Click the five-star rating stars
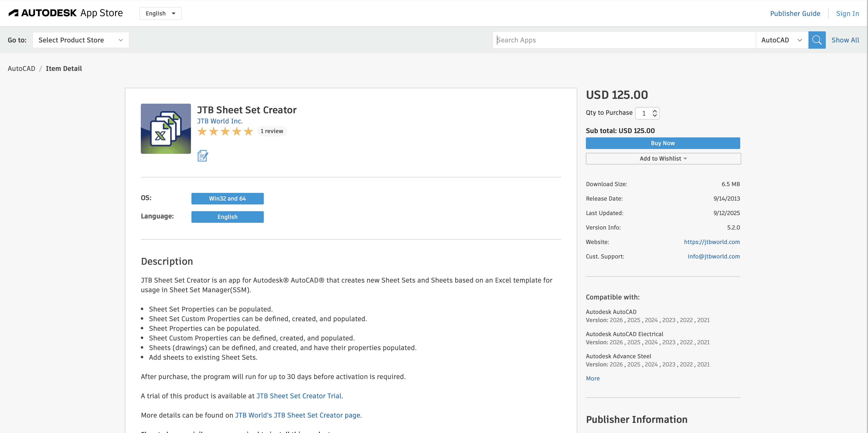Viewport: 868px width, 433px height. [225, 131]
